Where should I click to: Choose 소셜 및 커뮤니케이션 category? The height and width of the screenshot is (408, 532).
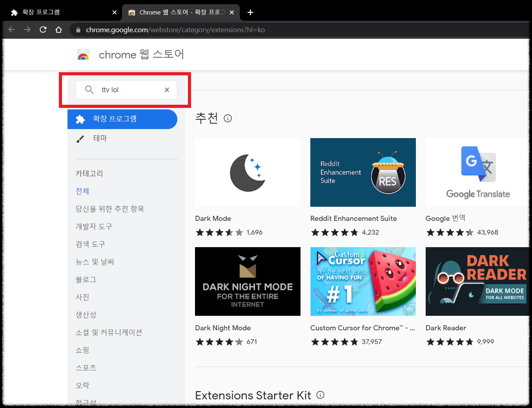[109, 332]
